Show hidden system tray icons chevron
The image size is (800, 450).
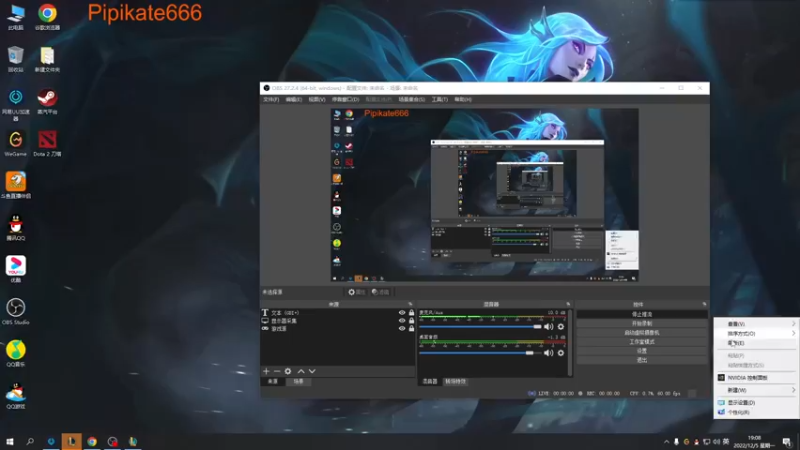pos(666,442)
